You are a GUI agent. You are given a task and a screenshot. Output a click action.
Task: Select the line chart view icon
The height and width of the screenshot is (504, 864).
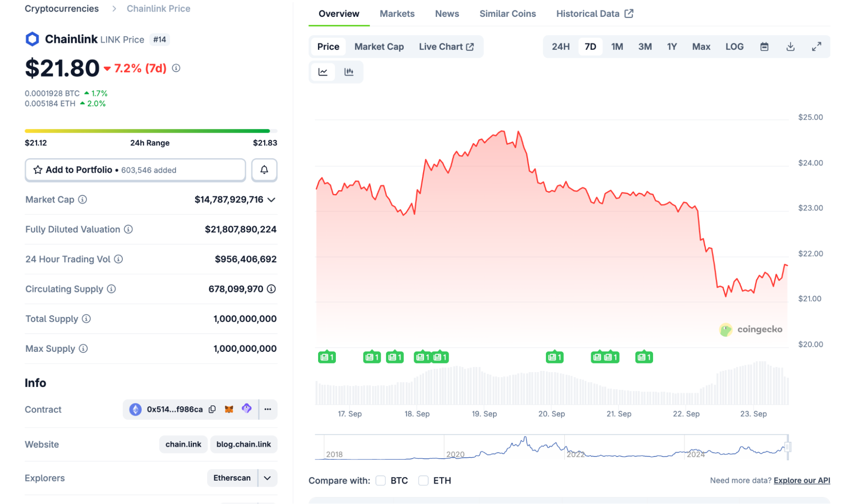(x=323, y=72)
